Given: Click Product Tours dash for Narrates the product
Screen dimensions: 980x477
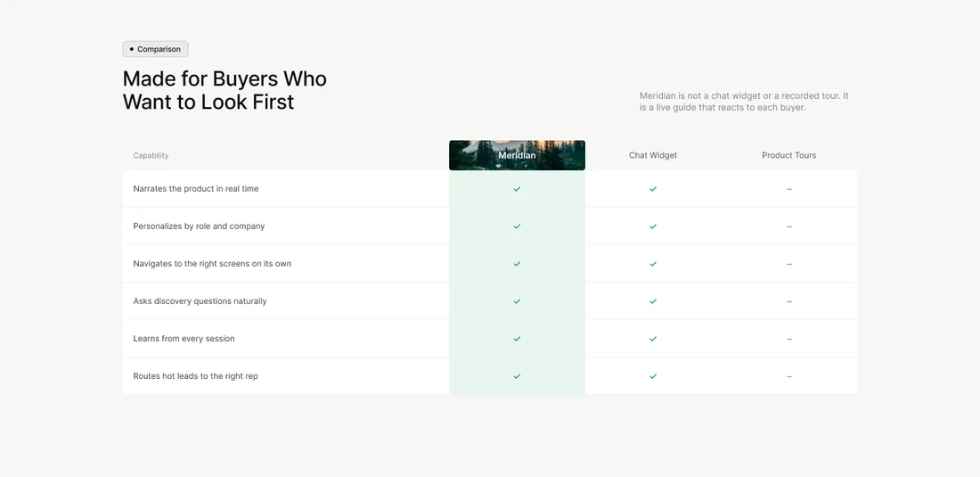Looking at the screenshot, I should (788, 189).
